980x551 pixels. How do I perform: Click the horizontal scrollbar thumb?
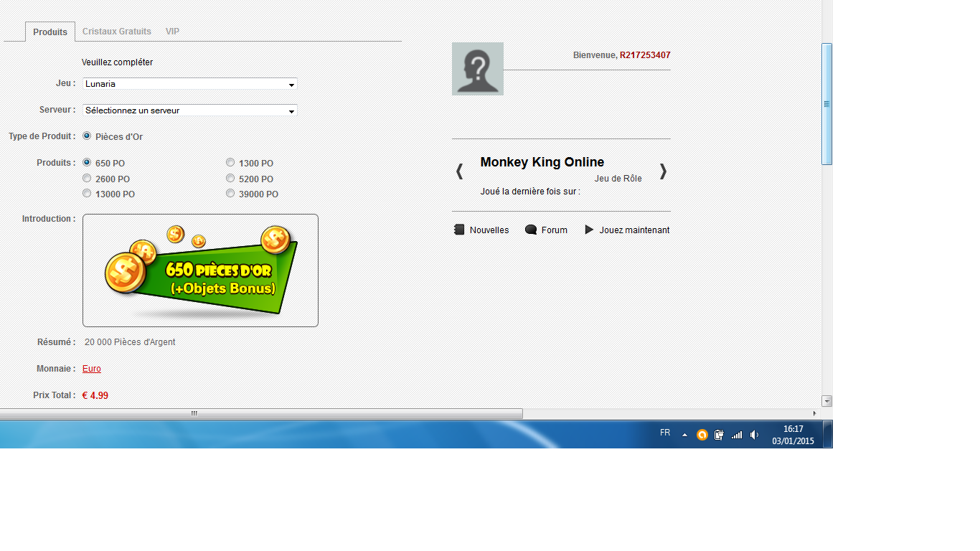point(261,413)
